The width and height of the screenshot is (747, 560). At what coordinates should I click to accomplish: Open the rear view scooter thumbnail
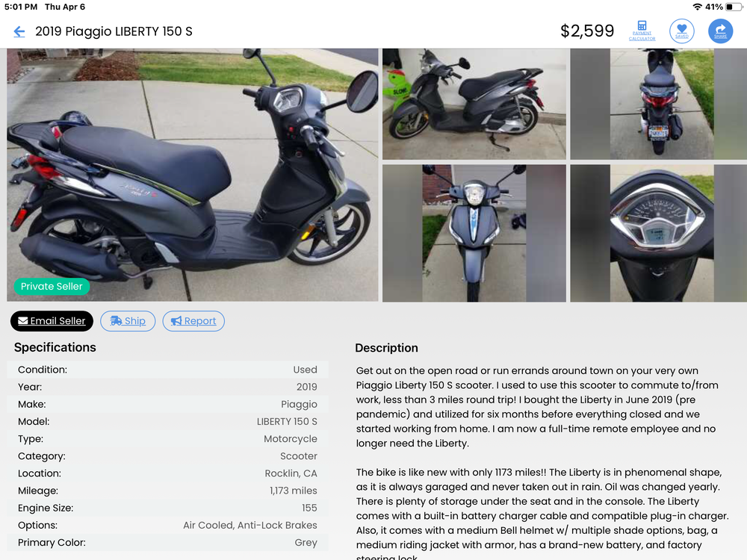tap(658, 104)
